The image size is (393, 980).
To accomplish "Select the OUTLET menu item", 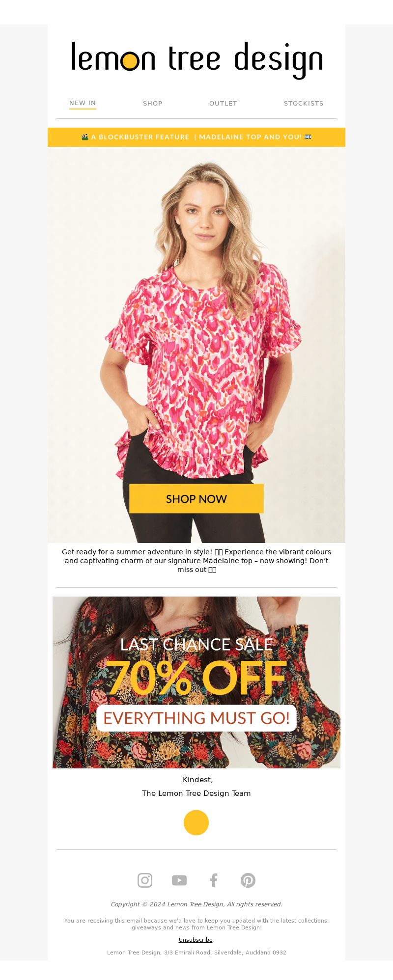I will [223, 103].
